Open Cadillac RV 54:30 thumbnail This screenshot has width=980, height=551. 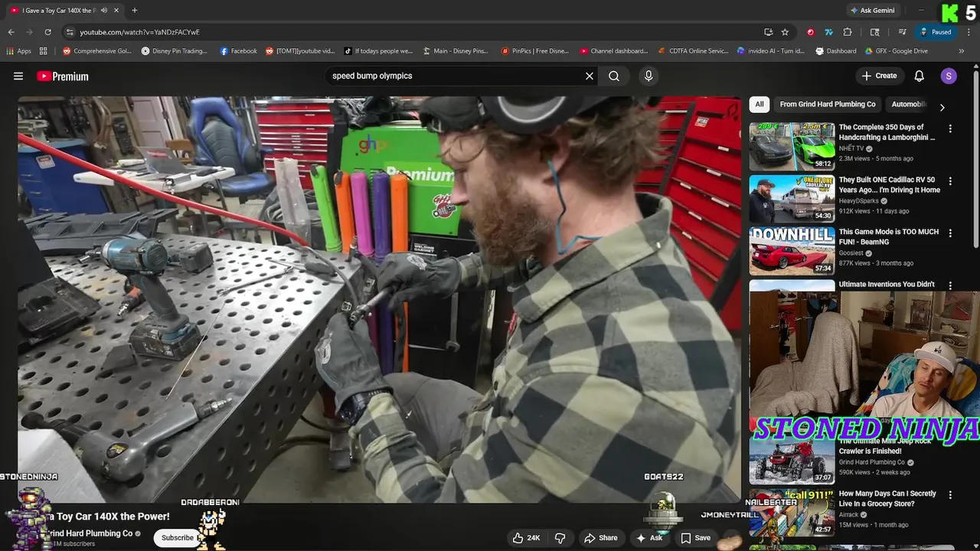tap(792, 198)
